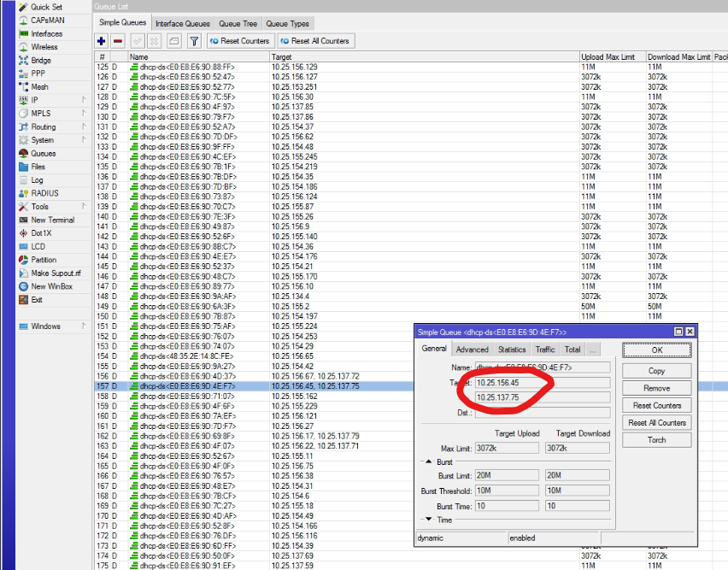Expand the Time section in the dialog
Screen dimensions: 728x570
pyautogui.click(x=429, y=518)
